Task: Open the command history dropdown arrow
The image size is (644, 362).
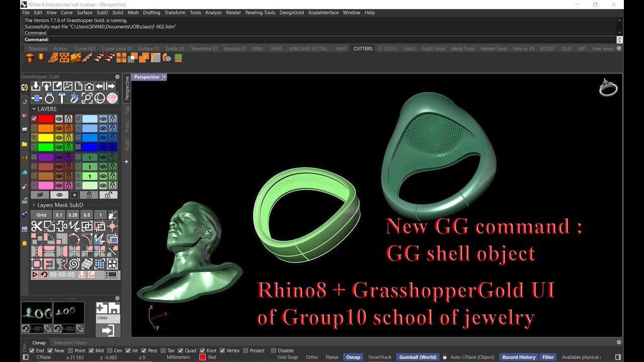Action: 619,40
